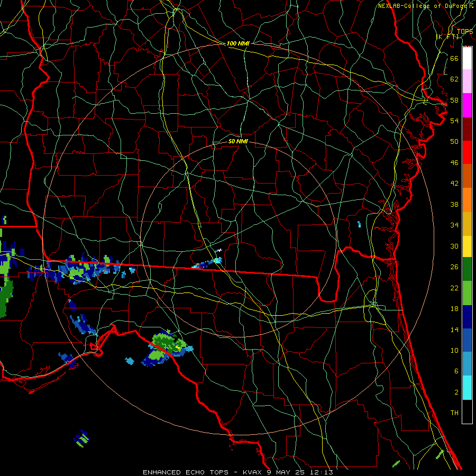The width and height of the screenshot is (476, 476).
Task: Pick the cyan legend swatch
Action: pos(467,388)
